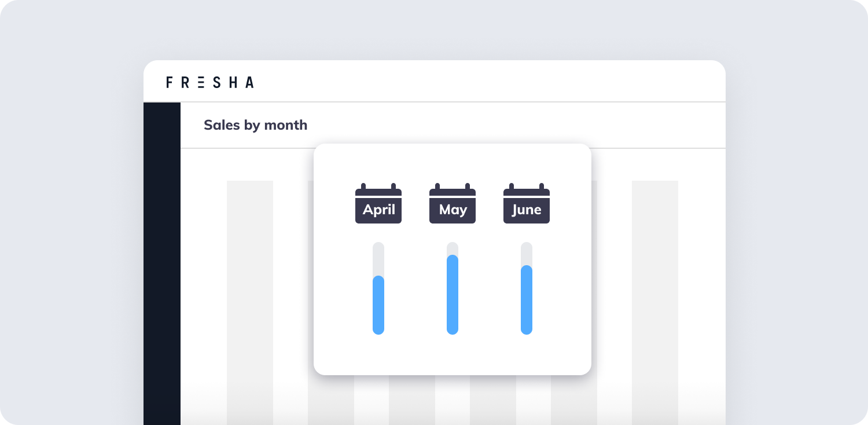The height and width of the screenshot is (425, 868).
Task: Select the first gray background chart column
Action: tap(250, 303)
